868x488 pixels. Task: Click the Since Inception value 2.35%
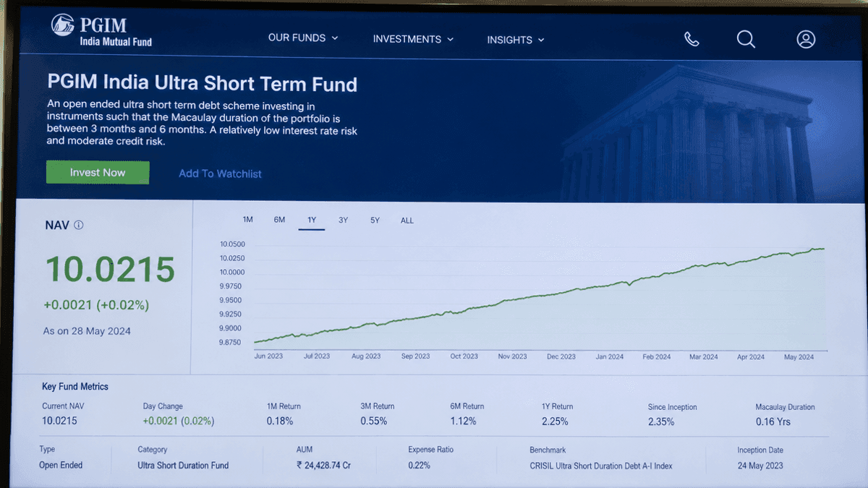661,421
